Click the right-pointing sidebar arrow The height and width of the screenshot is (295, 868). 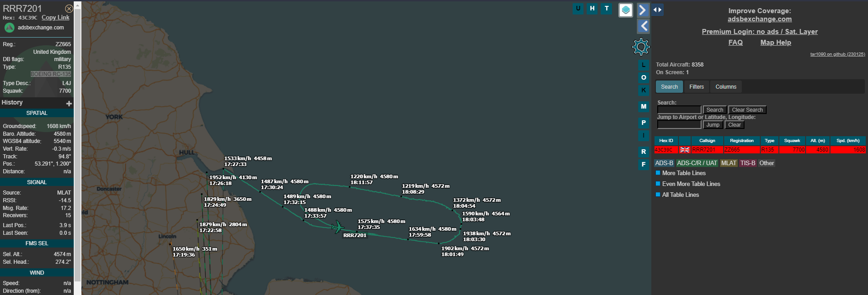click(x=643, y=10)
